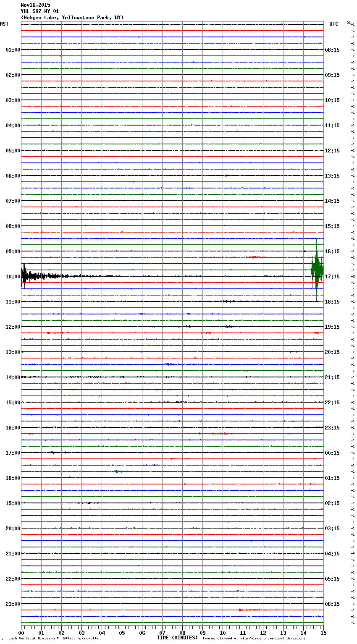Click the minute 07 label on bottom axis

162,633
